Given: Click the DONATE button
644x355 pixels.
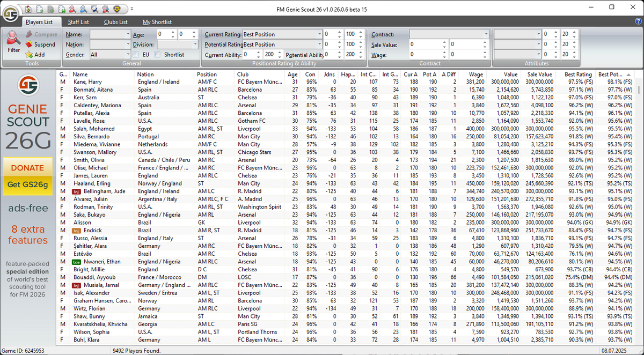Looking at the screenshot, I should [x=28, y=167].
